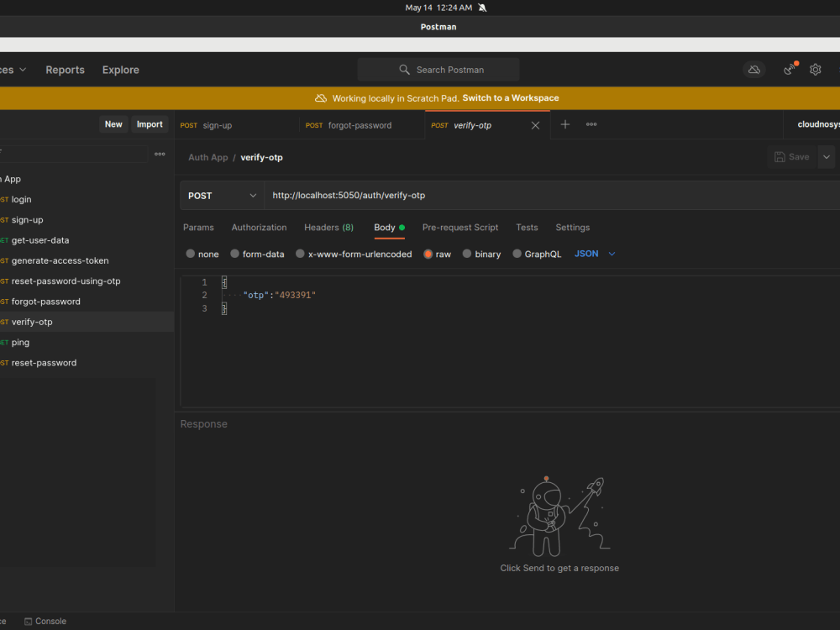The image size is (840, 630).
Task: Open the Capture requests satellite icon
Action: point(788,70)
